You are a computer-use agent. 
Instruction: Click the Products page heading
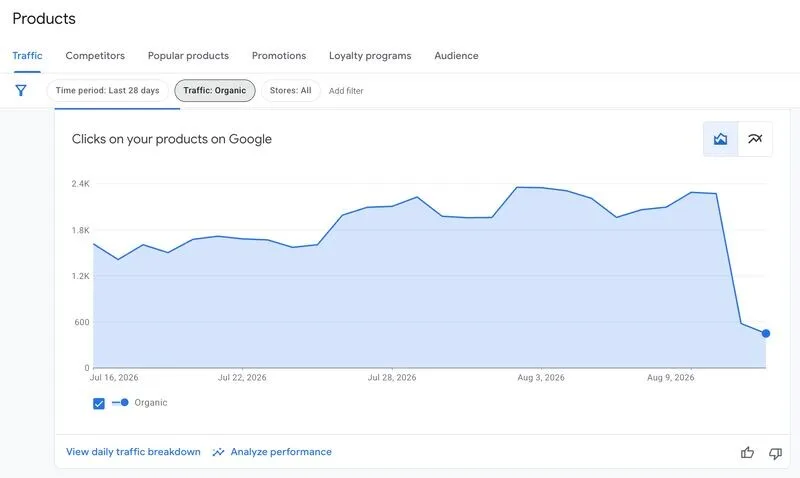[x=44, y=19]
